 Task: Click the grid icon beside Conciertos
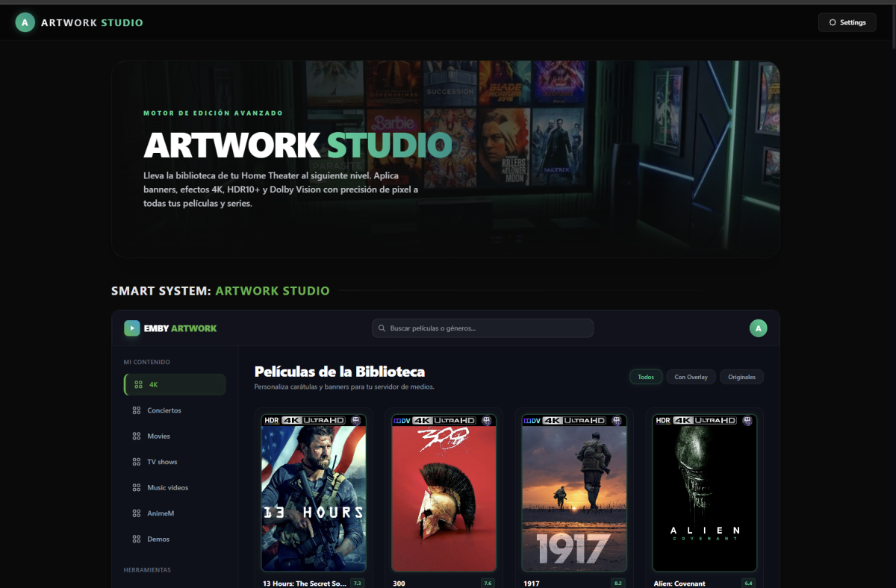tap(136, 410)
